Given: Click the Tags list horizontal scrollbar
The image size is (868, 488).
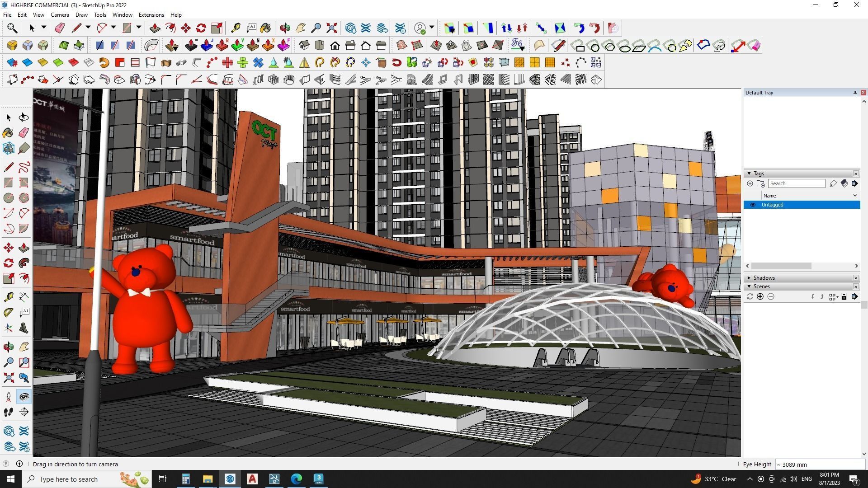Looking at the screenshot, I should point(781,266).
